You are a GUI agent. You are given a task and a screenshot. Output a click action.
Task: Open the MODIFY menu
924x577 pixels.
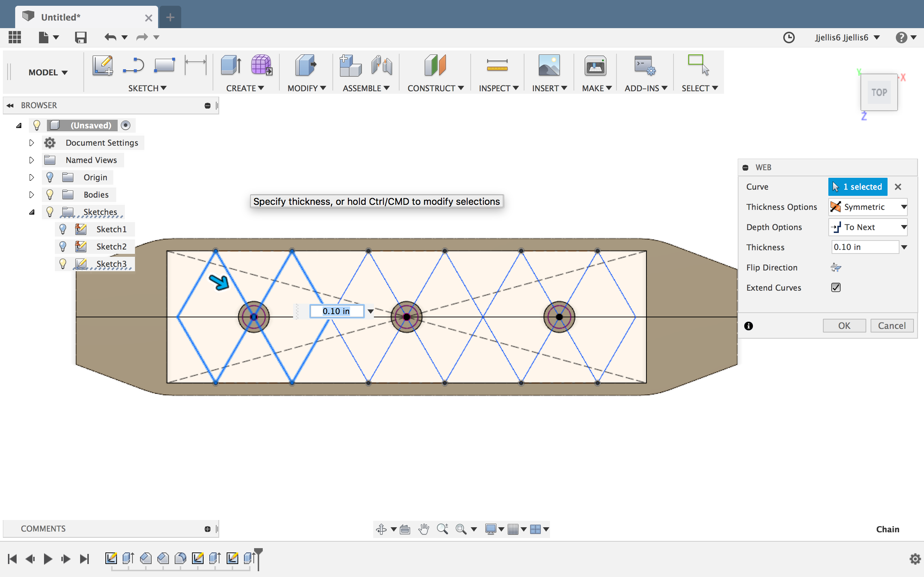tap(306, 88)
